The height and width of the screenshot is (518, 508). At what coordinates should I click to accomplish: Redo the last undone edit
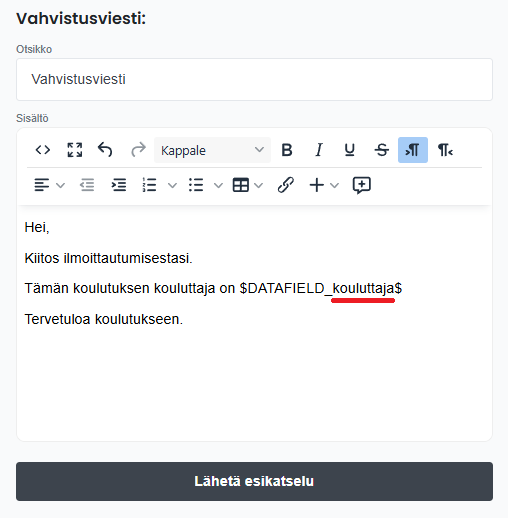138,150
